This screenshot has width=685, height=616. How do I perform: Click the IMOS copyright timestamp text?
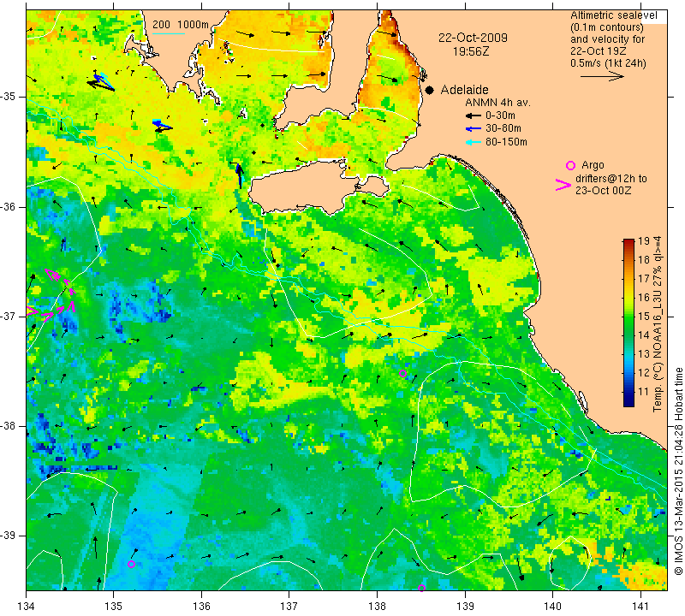[x=678, y=471]
